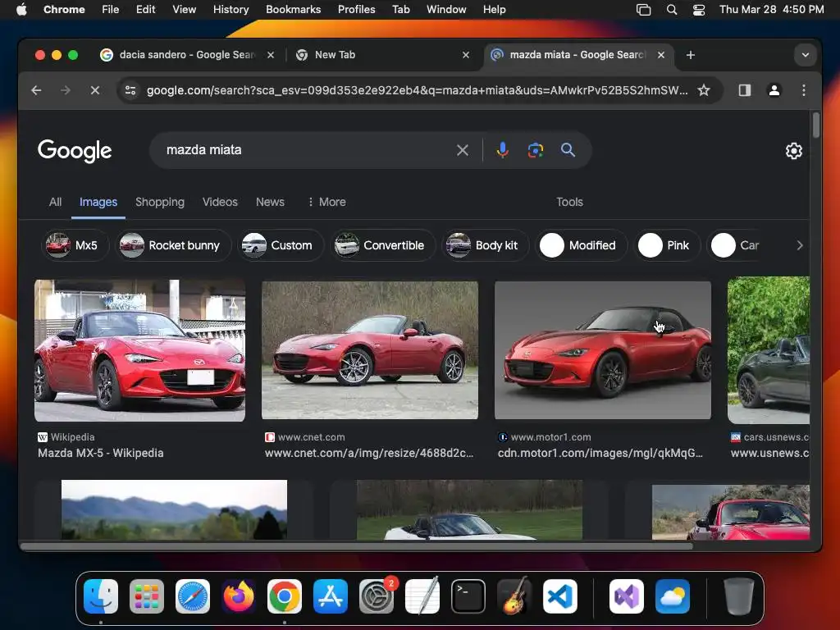Apply the Rocket bunny filter chip

pos(173,245)
